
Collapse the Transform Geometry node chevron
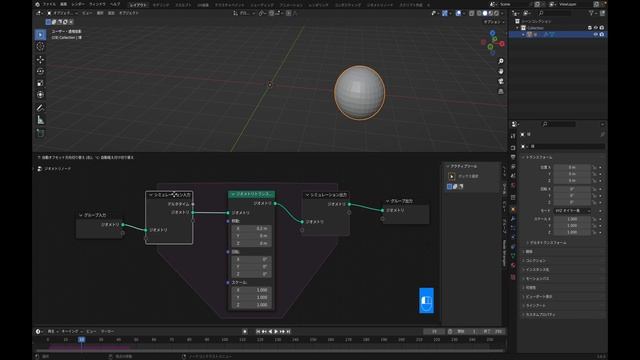click(x=233, y=194)
